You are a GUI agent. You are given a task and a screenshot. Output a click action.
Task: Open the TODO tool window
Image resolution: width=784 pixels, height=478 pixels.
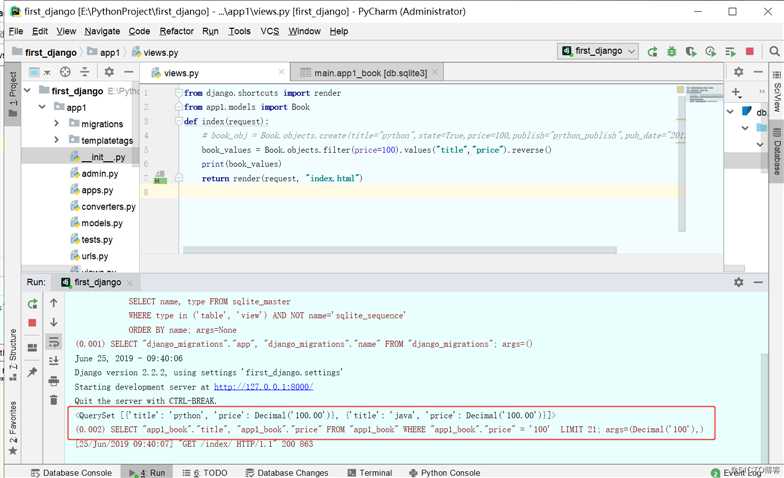(205, 472)
